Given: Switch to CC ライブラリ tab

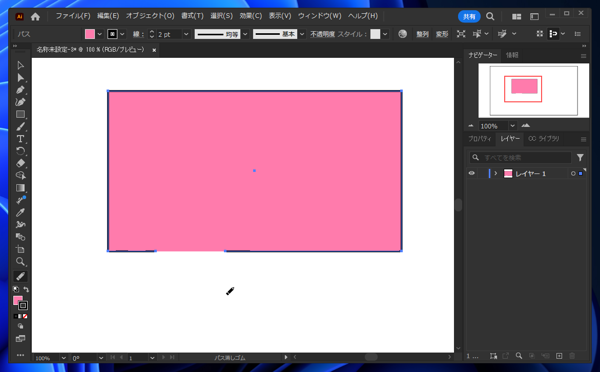Looking at the screenshot, I should (543, 139).
